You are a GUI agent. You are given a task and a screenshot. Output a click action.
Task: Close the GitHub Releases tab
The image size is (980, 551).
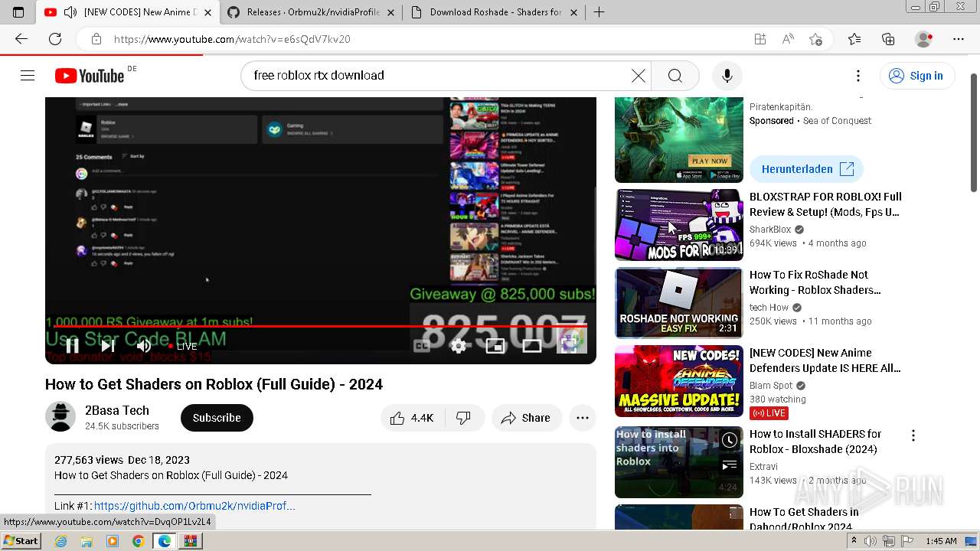390,12
